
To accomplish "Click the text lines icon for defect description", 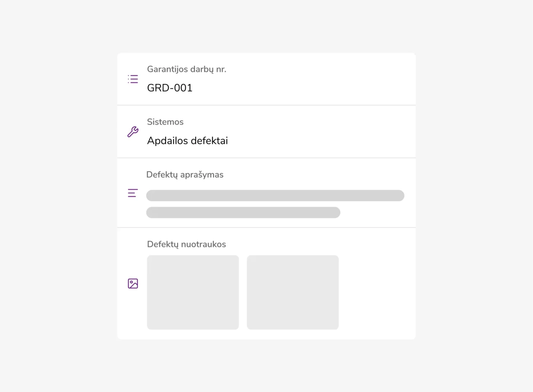I will (133, 193).
